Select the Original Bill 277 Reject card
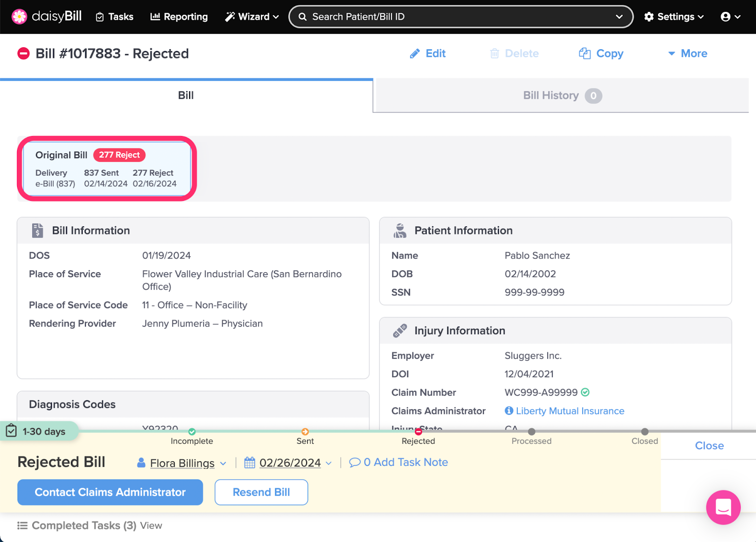Viewport: 756px width, 542px height. pyautogui.click(x=107, y=169)
